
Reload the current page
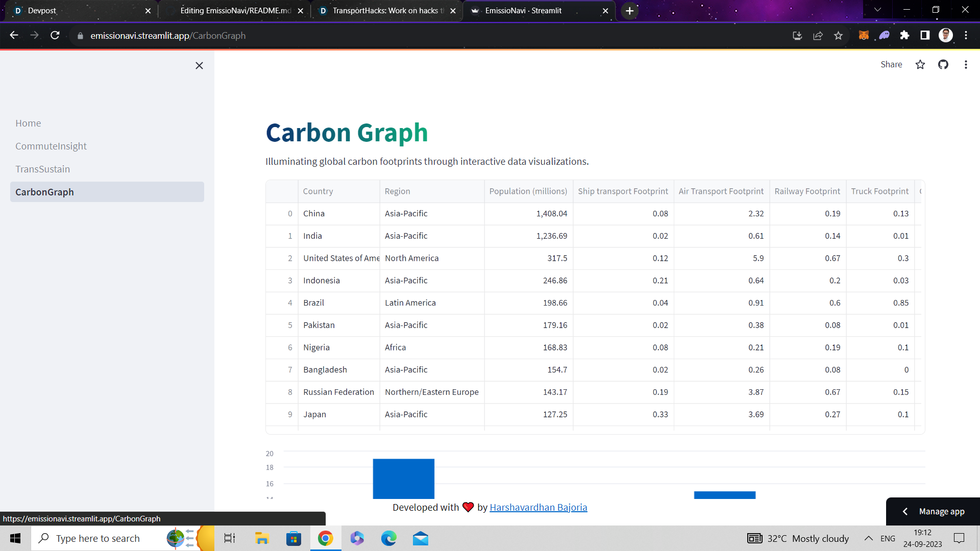pos(55,35)
